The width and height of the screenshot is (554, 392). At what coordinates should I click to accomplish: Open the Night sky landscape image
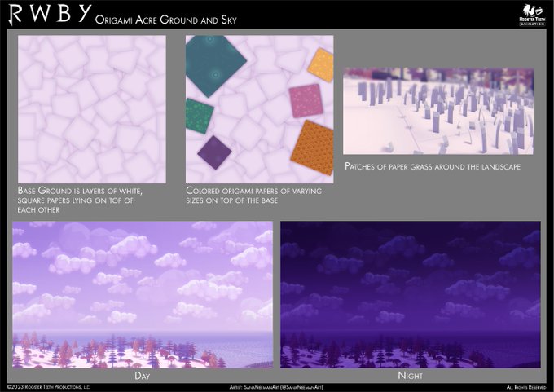tap(410, 294)
